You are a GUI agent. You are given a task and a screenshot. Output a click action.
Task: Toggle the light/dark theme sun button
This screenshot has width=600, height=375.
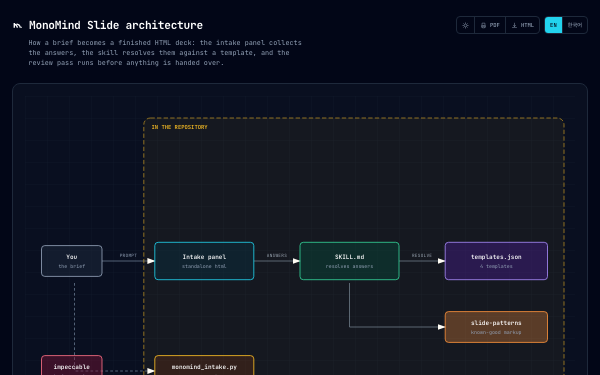pos(465,25)
